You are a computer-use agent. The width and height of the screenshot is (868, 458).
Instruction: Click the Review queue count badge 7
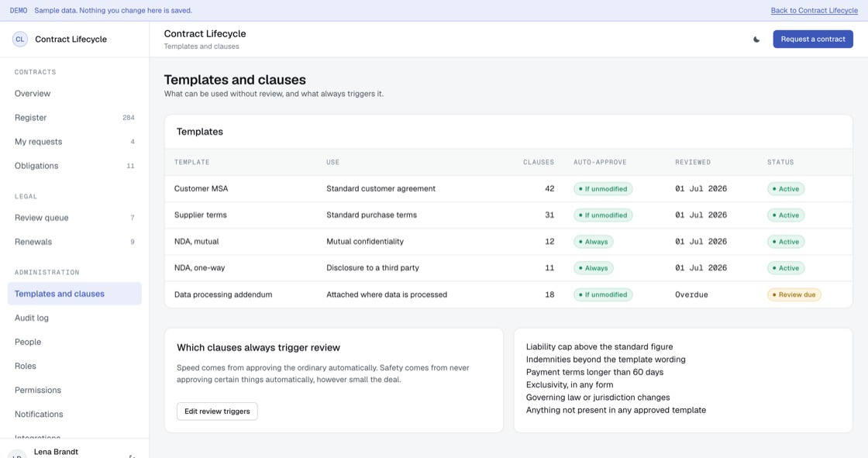click(x=133, y=218)
